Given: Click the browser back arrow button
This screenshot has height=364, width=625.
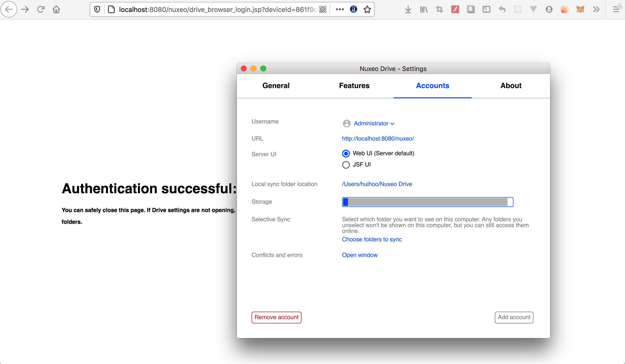Looking at the screenshot, I should [9, 10].
